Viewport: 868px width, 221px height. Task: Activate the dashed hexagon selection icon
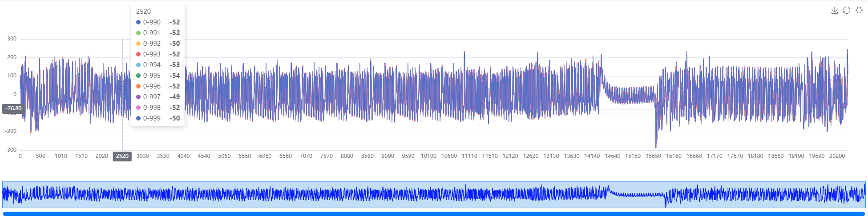pyautogui.click(x=859, y=10)
